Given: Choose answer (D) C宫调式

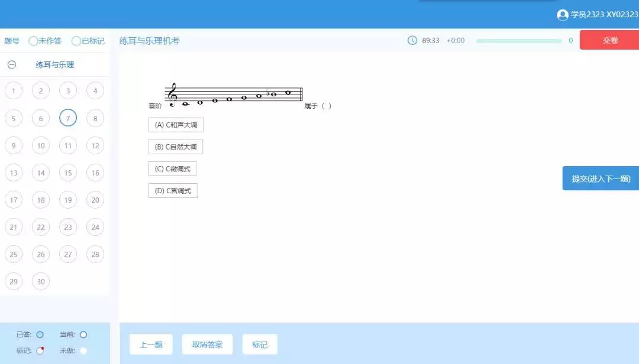Looking at the screenshot, I should (x=173, y=190).
